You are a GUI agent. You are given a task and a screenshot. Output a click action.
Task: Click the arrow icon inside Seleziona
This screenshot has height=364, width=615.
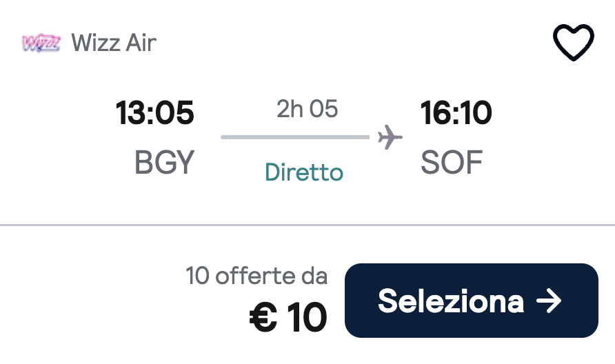point(549,301)
